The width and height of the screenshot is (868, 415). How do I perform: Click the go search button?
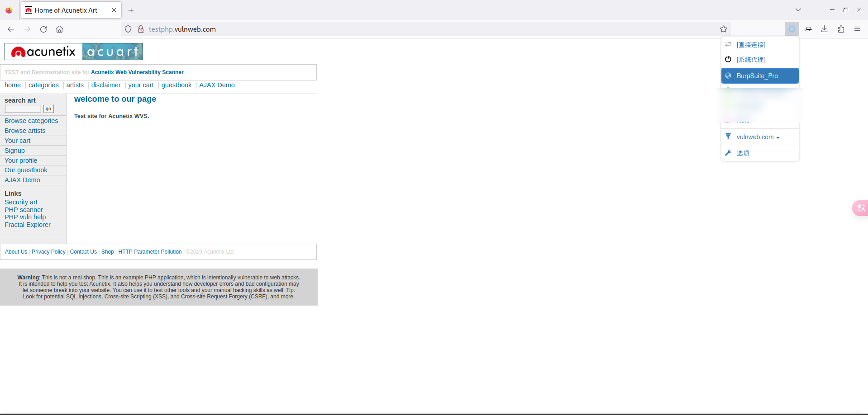(x=48, y=109)
